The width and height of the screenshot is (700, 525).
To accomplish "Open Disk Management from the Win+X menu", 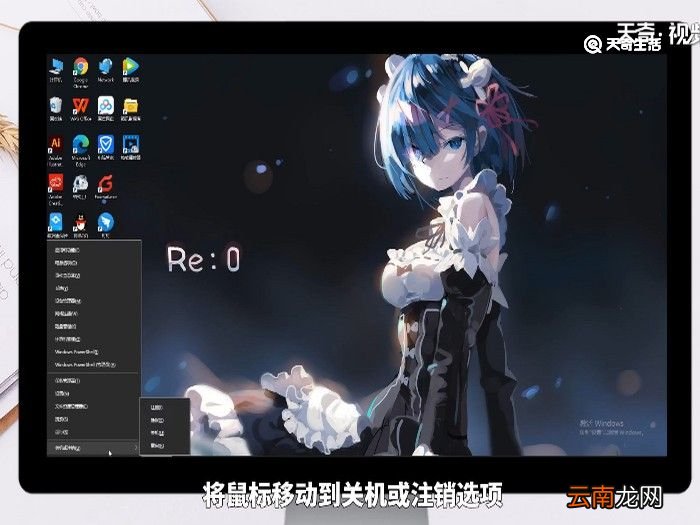I will point(94,327).
